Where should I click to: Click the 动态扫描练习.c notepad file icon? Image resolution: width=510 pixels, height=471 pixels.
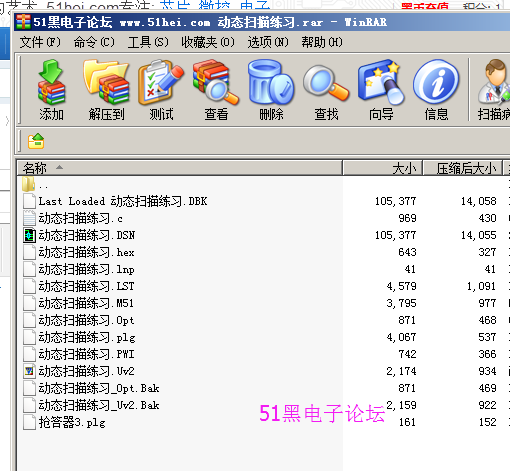pyautogui.click(x=29, y=218)
